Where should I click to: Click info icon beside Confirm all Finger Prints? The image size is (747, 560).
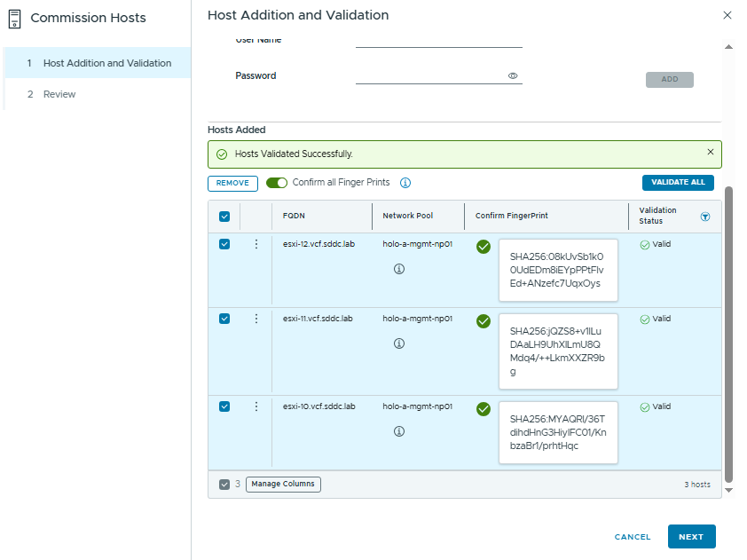coord(405,183)
